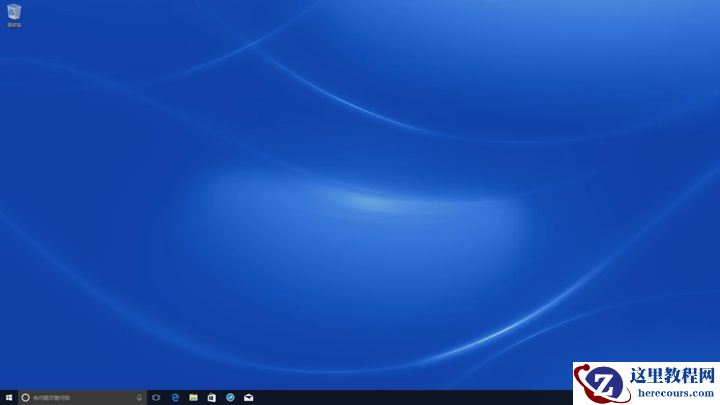This screenshot has height=405, width=720.
Task: Click the Cortana circle icon
Action: 26,398
